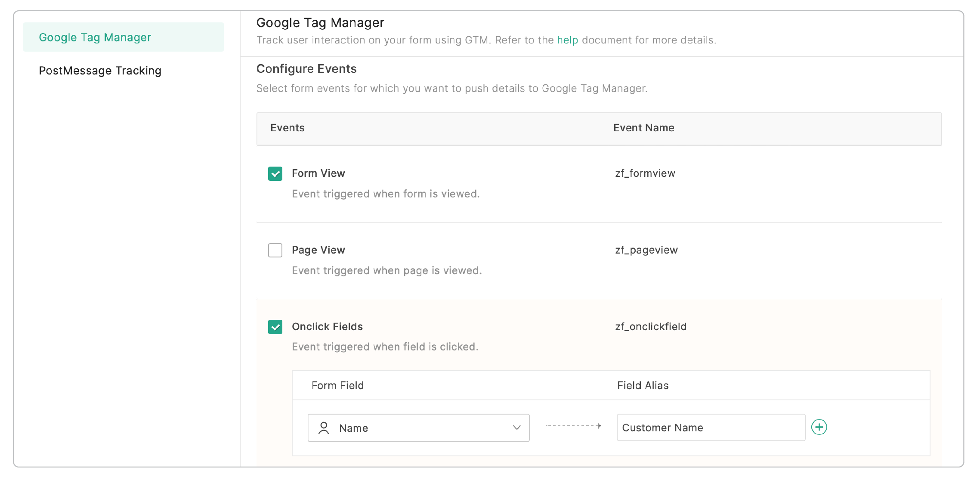This screenshot has width=980, height=483.
Task: Select Google Tag Manager sidebar item
Action: pyautogui.click(x=95, y=37)
